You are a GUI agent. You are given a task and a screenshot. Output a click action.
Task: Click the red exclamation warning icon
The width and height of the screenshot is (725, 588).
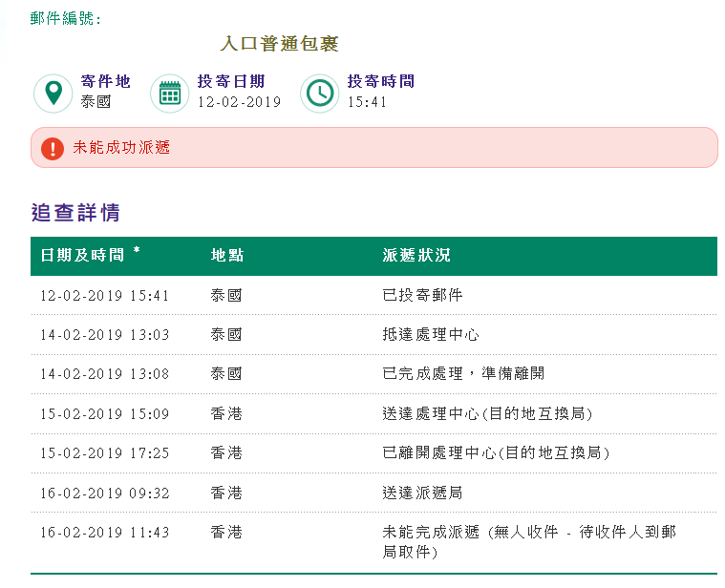(53, 148)
